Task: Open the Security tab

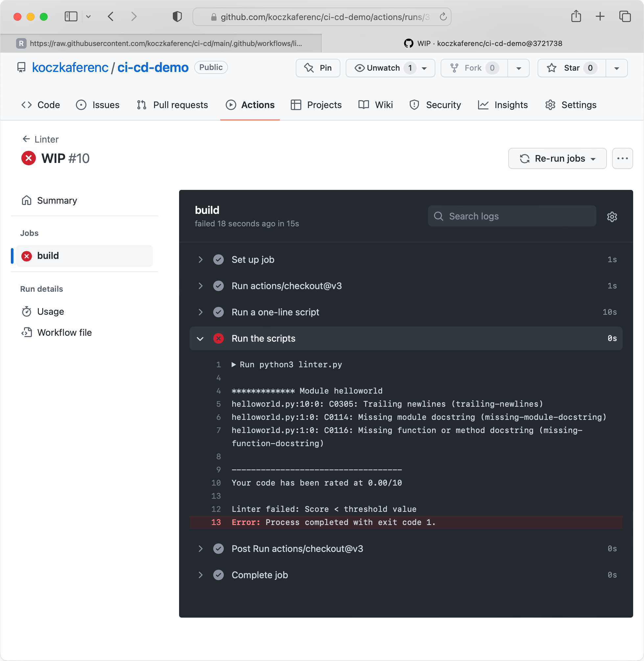Action: [x=435, y=105]
